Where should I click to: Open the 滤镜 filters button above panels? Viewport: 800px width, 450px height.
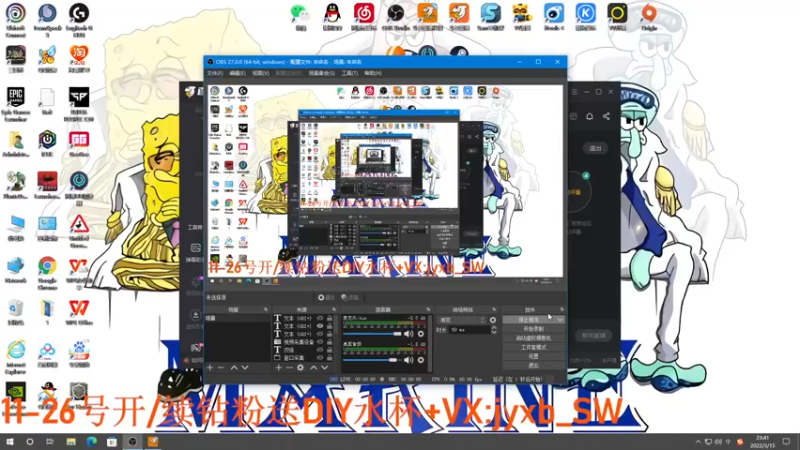350,297
